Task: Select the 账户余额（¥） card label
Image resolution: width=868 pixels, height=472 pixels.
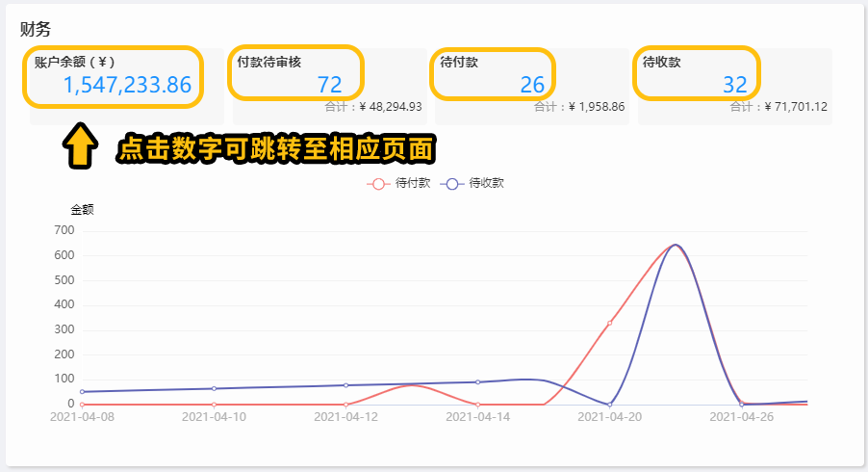Action: 75,62
